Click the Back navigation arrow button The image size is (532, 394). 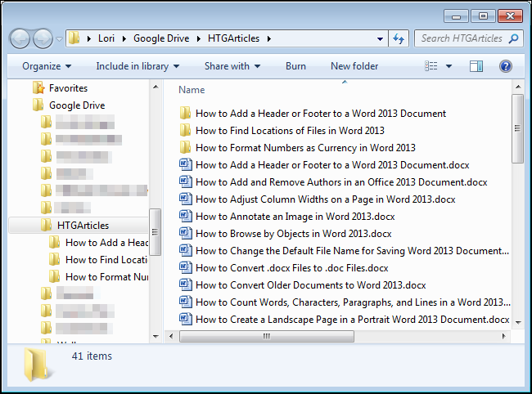pyautogui.click(x=20, y=38)
